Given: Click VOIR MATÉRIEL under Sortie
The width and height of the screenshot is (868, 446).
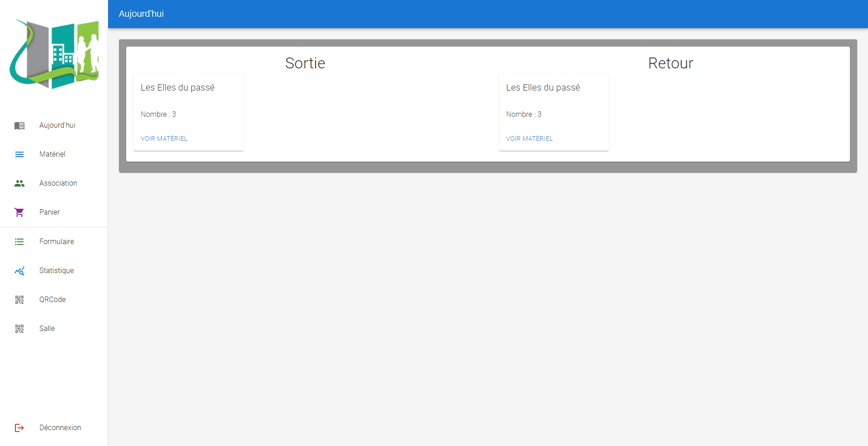Looking at the screenshot, I should pos(164,139).
